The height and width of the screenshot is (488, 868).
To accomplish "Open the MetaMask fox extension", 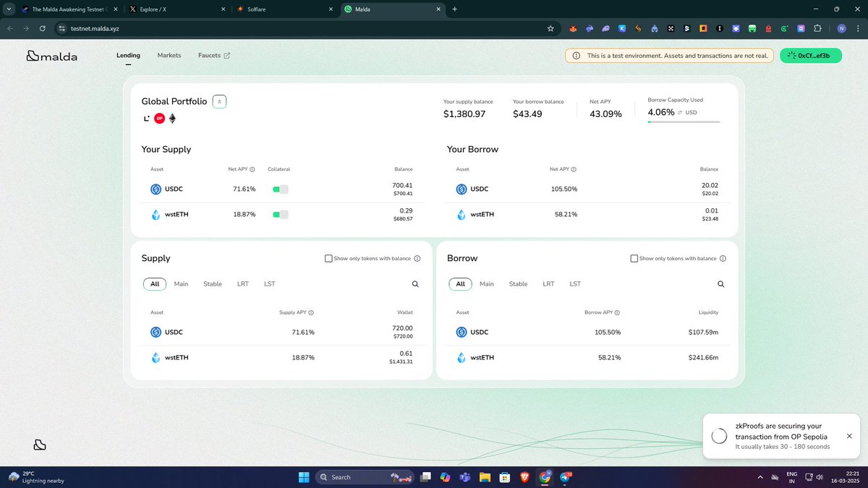I will (x=573, y=28).
